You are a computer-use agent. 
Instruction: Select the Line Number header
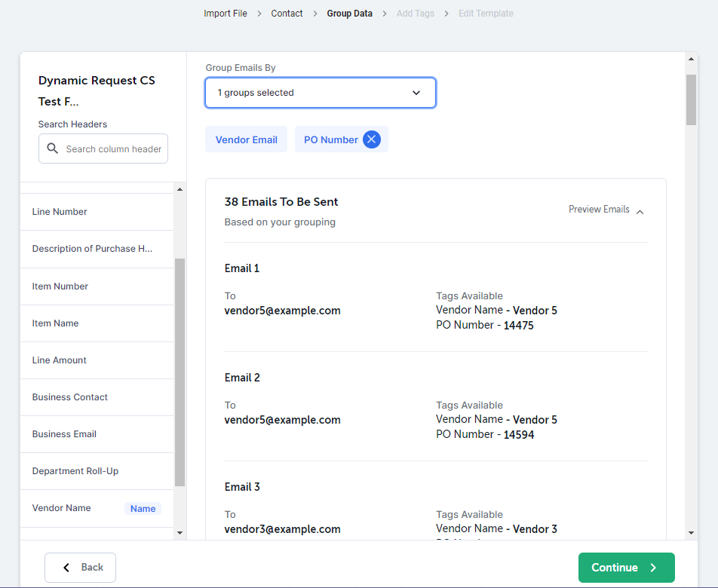pos(60,212)
